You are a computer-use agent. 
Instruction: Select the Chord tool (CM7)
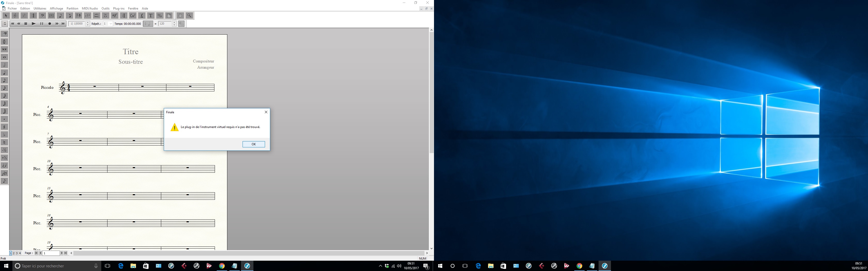tap(133, 15)
